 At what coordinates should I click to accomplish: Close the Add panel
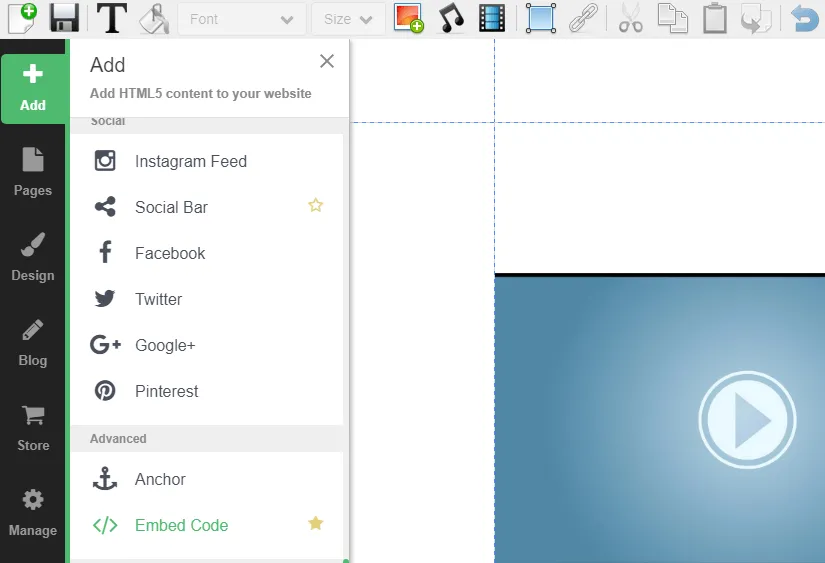pos(327,61)
